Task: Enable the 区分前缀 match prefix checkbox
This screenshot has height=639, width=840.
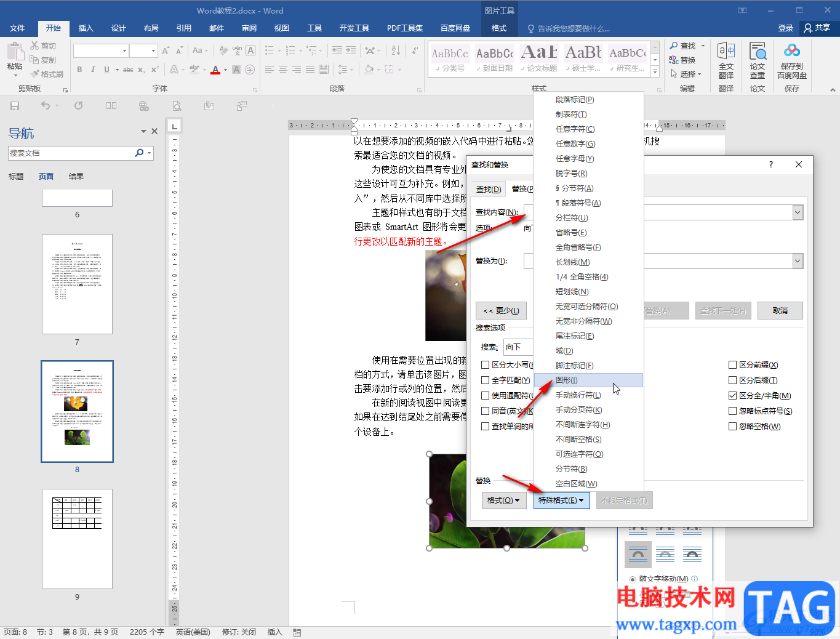Action: (732, 365)
